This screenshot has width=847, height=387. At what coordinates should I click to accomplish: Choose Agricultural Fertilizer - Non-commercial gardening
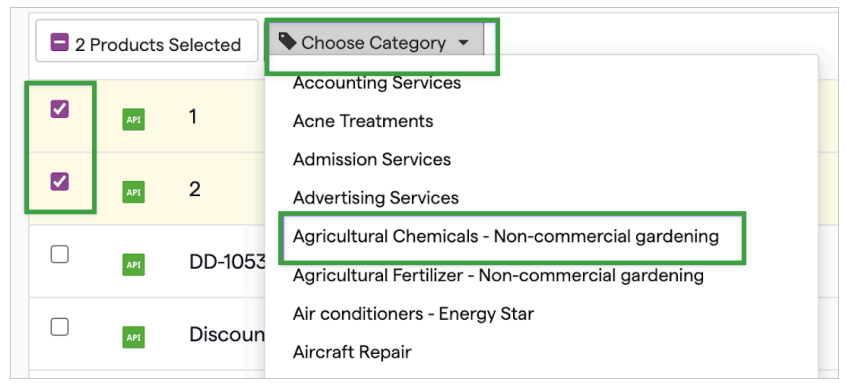pos(499,276)
